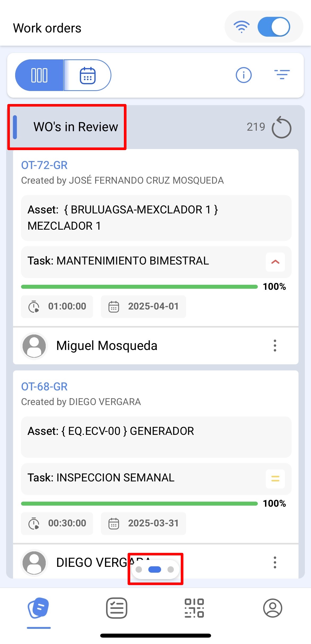This screenshot has width=311, height=644.
Task: Open the info icon
Action: tap(243, 75)
